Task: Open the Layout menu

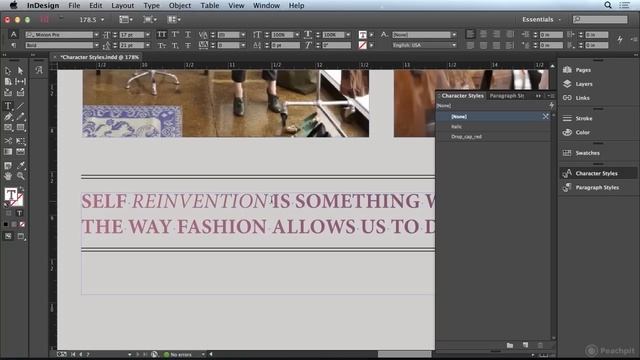Action: point(122,5)
